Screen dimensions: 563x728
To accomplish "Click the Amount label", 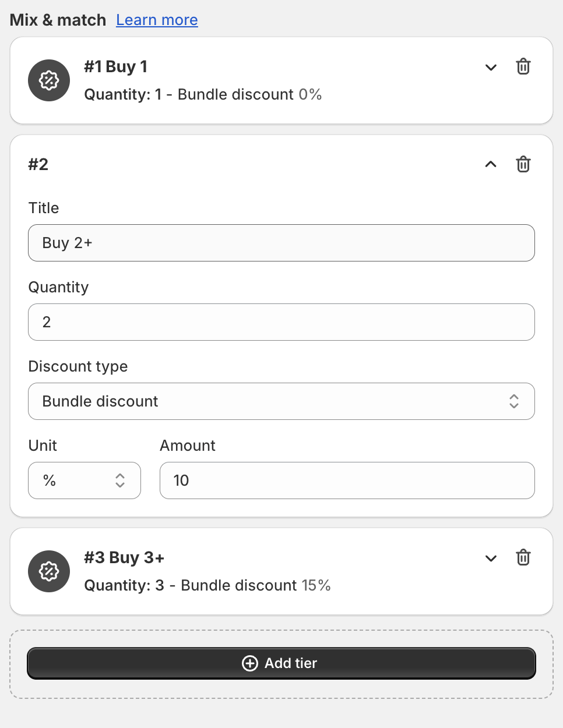I will coord(188,446).
